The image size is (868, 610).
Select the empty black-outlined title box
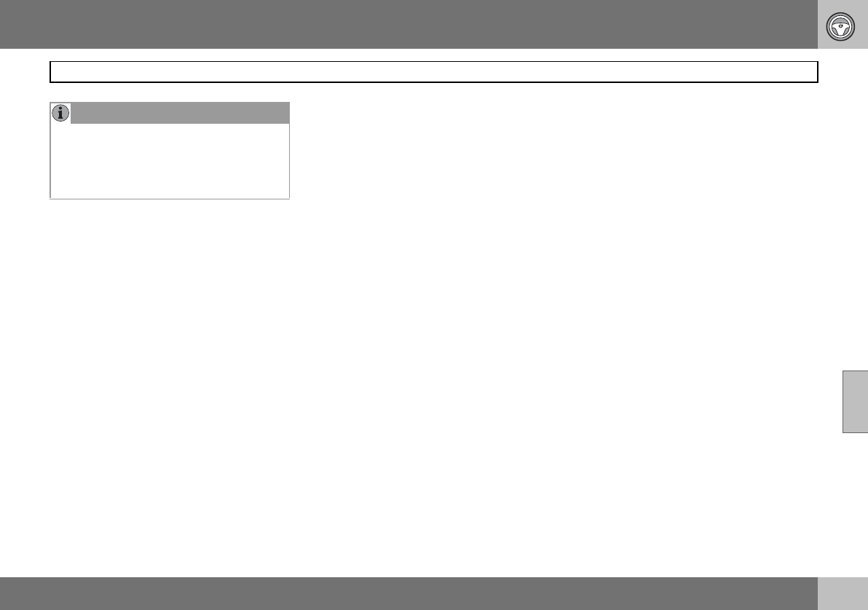click(x=434, y=72)
